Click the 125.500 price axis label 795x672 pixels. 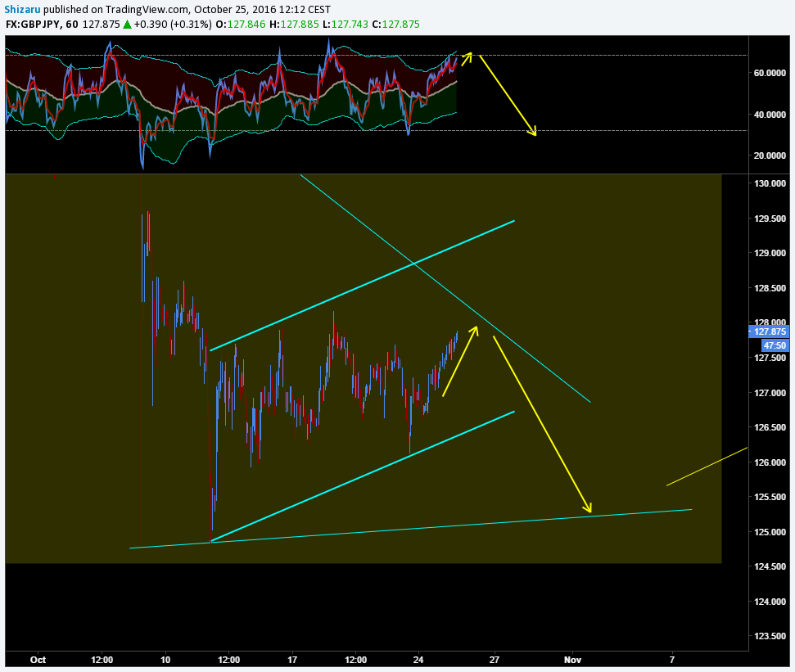coord(770,497)
